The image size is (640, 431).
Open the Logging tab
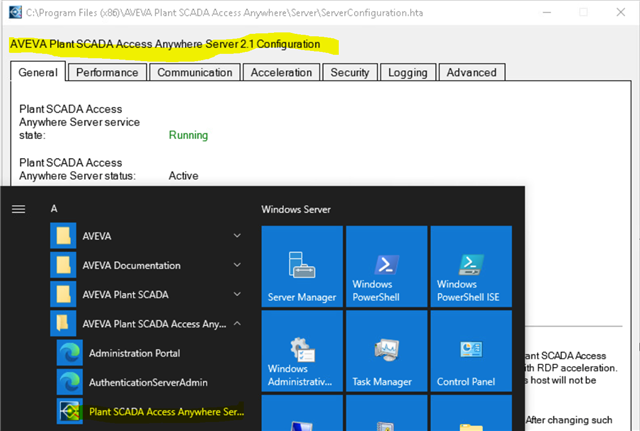click(408, 72)
